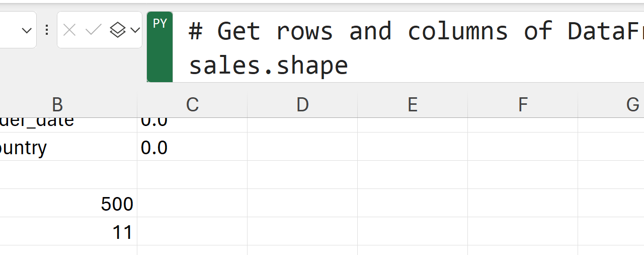This screenshot has height=255, width=644.
Task: Cancel the formula edit with the X icon
Action: pos(69,31)
